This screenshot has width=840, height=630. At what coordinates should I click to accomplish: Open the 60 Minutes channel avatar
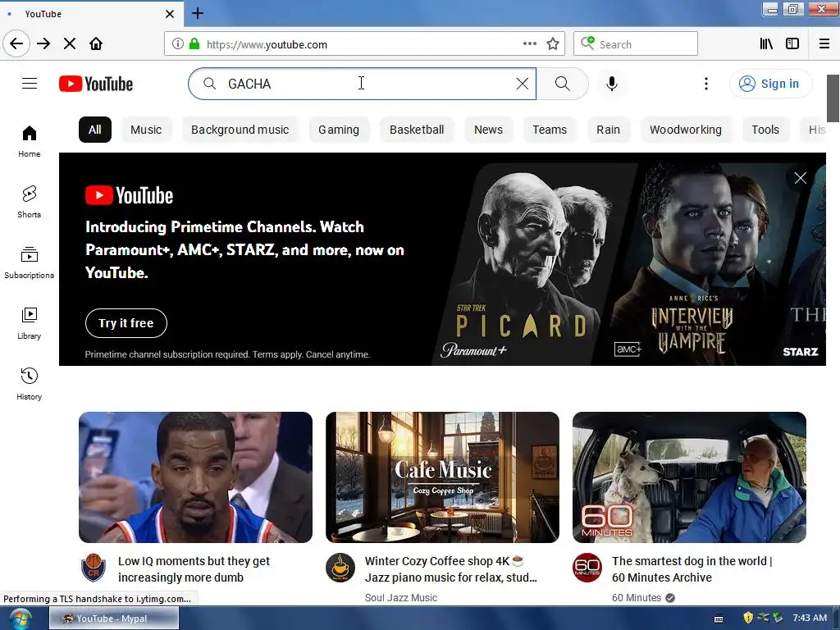(587, 568)
